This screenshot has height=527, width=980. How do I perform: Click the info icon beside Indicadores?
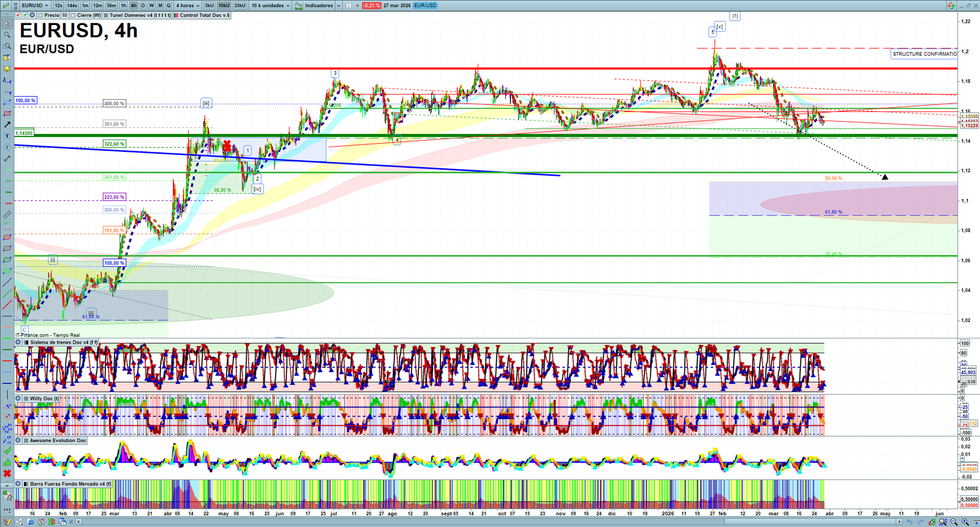(x=349, y=6)
